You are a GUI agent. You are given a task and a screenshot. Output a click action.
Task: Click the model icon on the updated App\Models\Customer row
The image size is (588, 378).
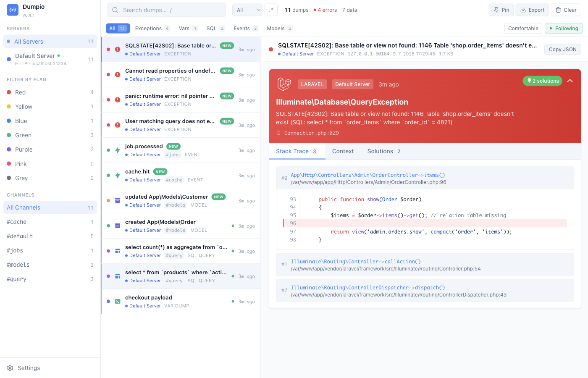[118, 201]
